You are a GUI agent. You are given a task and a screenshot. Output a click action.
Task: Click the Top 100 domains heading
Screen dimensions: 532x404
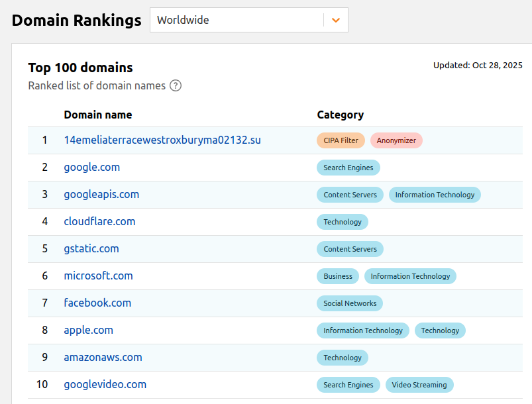80,68
